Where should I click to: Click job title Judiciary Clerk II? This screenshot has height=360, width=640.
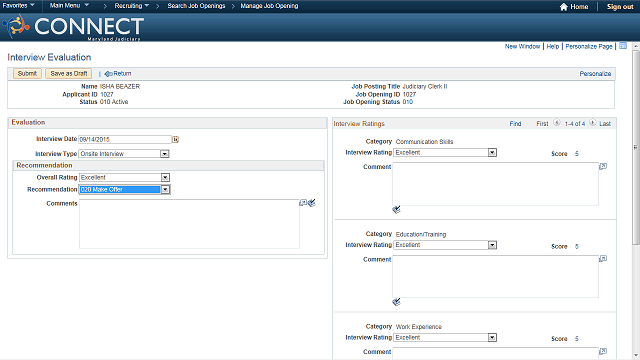click(x=425, y=87)
